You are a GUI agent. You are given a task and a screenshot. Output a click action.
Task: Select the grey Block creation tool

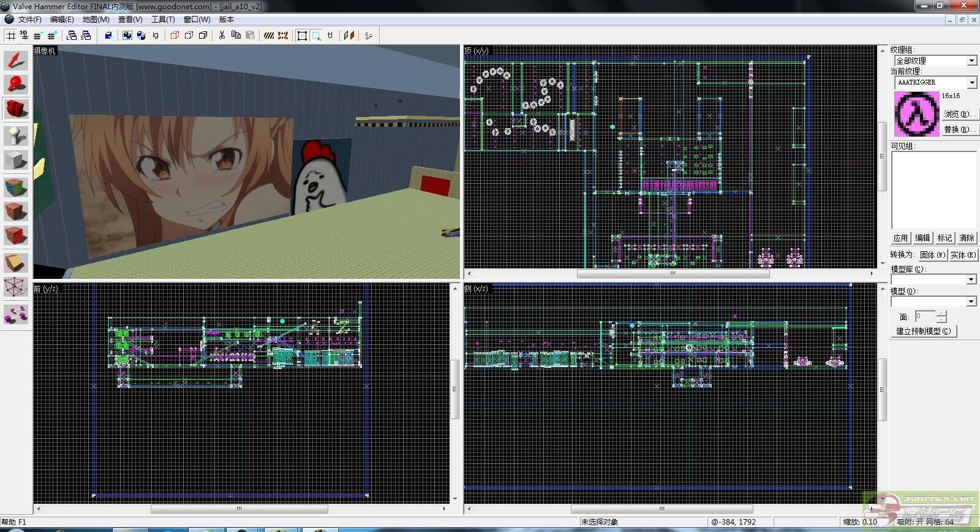pos(16,161)
